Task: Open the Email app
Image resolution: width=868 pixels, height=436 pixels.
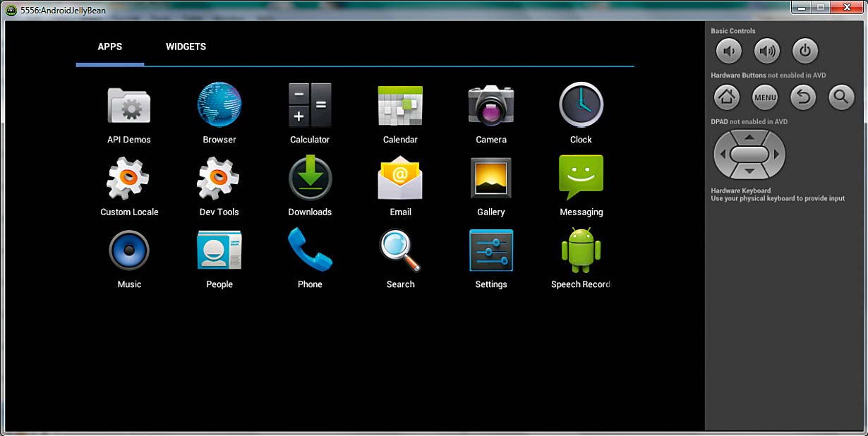Action: click(x=400, y=187)
